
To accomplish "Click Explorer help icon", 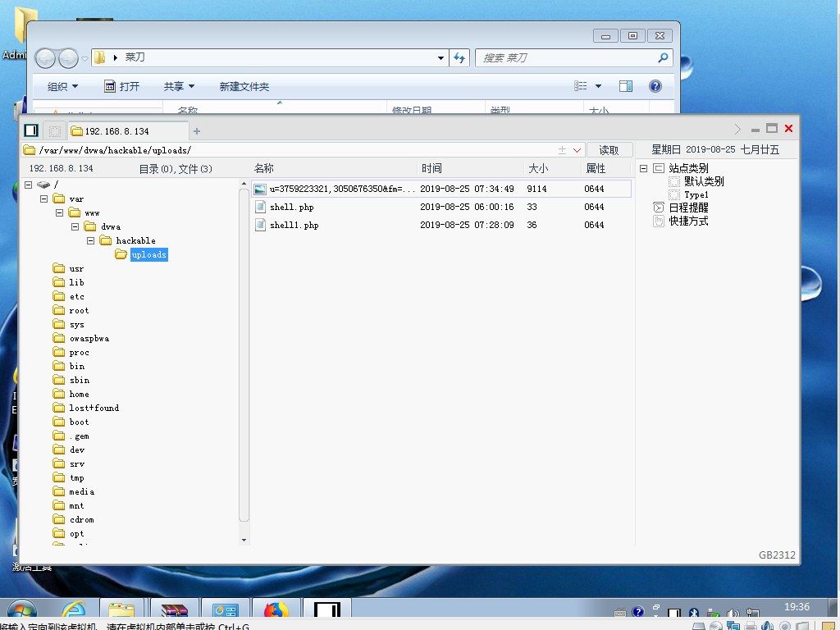I will pyautogui.click(x=655, y=86).
